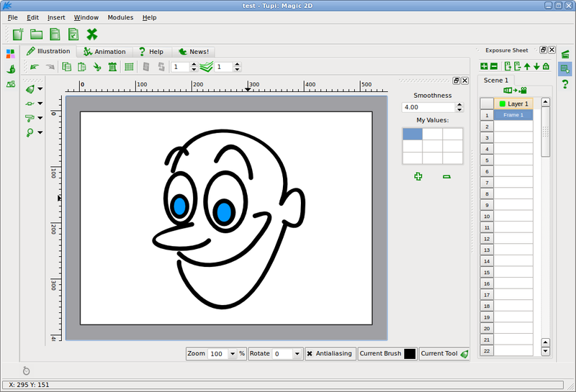
Task: Open the Modules menu
Action: coord(120,17)
